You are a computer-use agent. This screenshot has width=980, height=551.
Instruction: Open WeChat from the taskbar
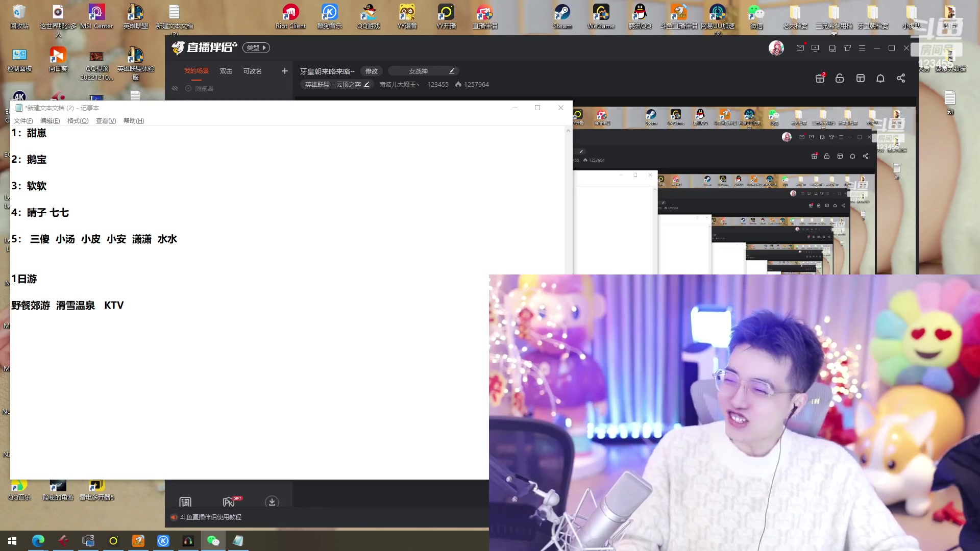tap(213, 540)
